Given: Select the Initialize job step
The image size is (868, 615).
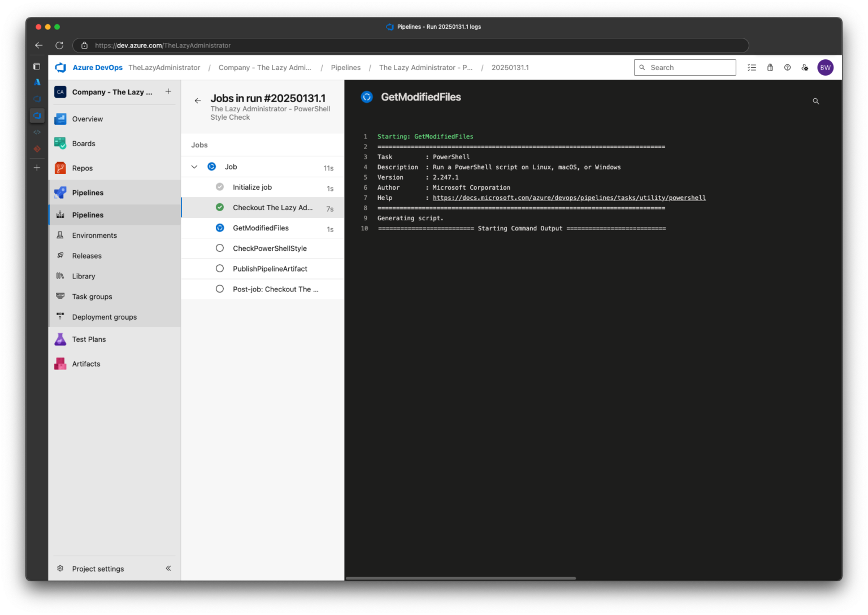Looking at the screenshot, I should pos(263,187).
